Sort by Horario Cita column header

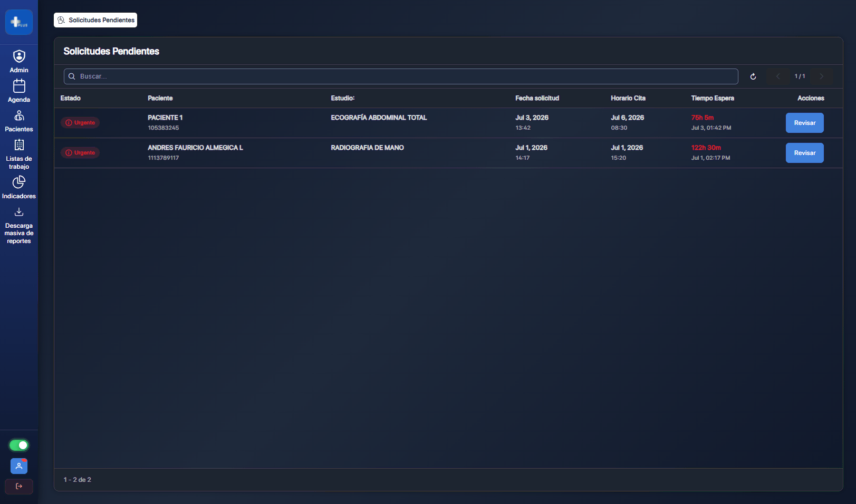pos(628,98)
